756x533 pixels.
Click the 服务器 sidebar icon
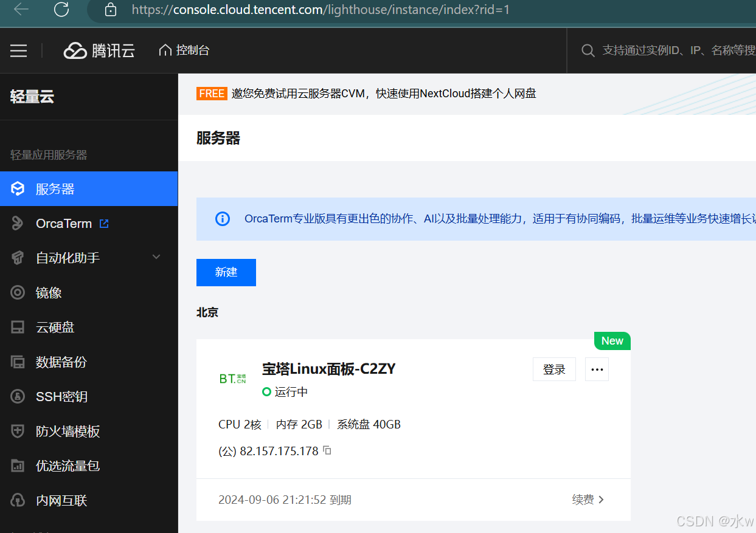18,189
